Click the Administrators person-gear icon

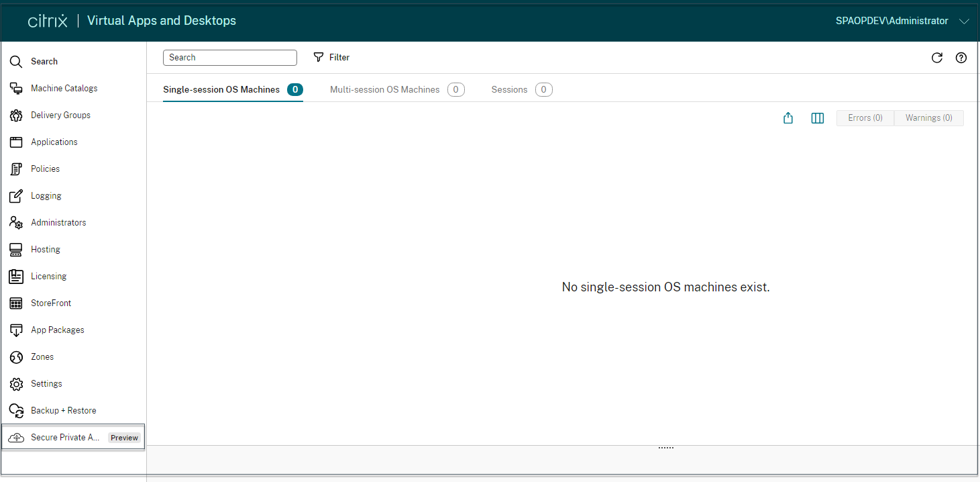pyautogui.click(x=17, y=223)
